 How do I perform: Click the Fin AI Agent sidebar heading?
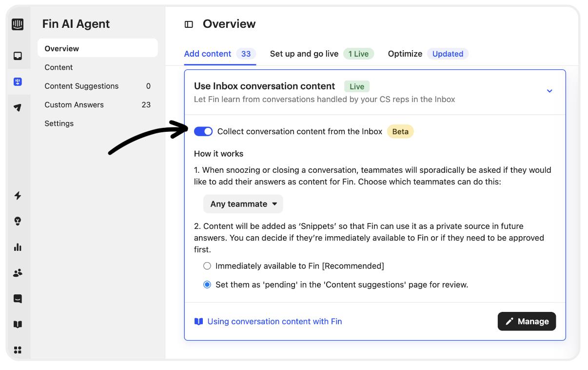76,24
